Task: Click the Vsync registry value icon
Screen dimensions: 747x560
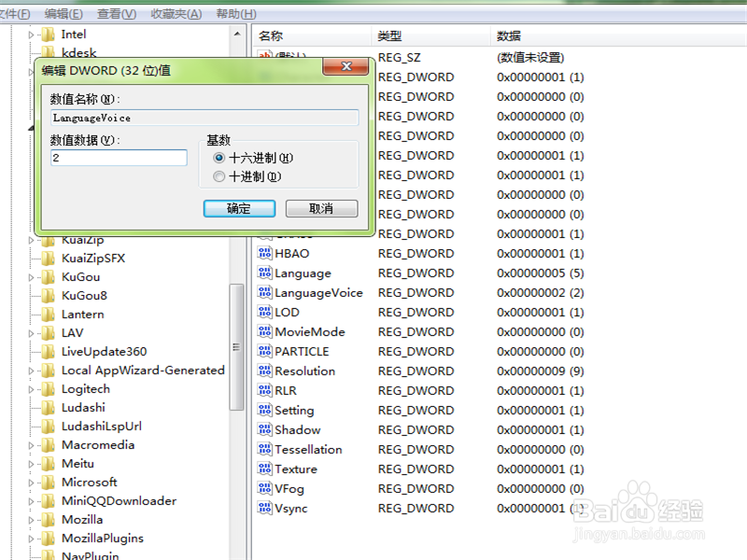Action: [x=268, y=508]
